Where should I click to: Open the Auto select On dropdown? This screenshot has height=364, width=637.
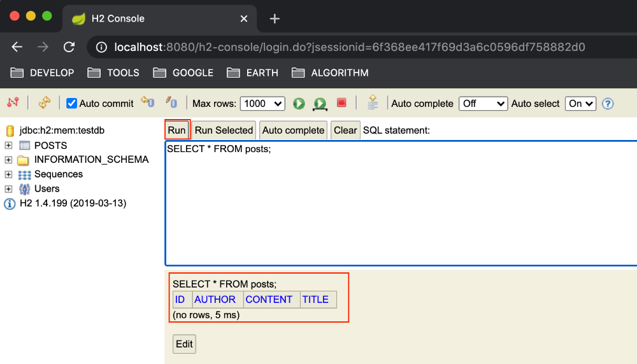[580, 104]
